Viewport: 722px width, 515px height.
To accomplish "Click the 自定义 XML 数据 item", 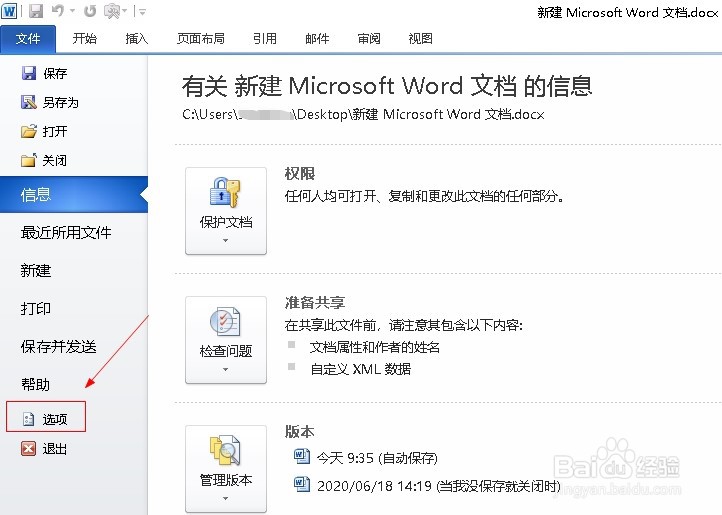I will (361, 369).
